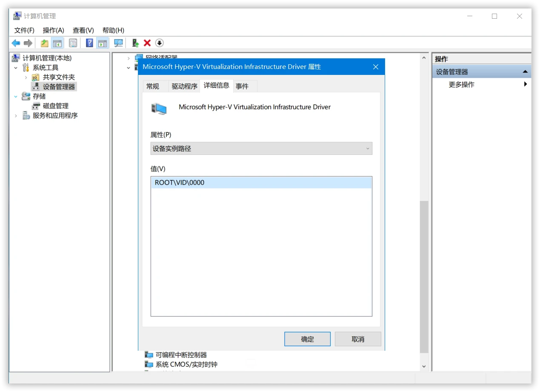This screenshot has height=392, width=540.
Task: Click the 确定 button
Action: [x=307, y=339]
